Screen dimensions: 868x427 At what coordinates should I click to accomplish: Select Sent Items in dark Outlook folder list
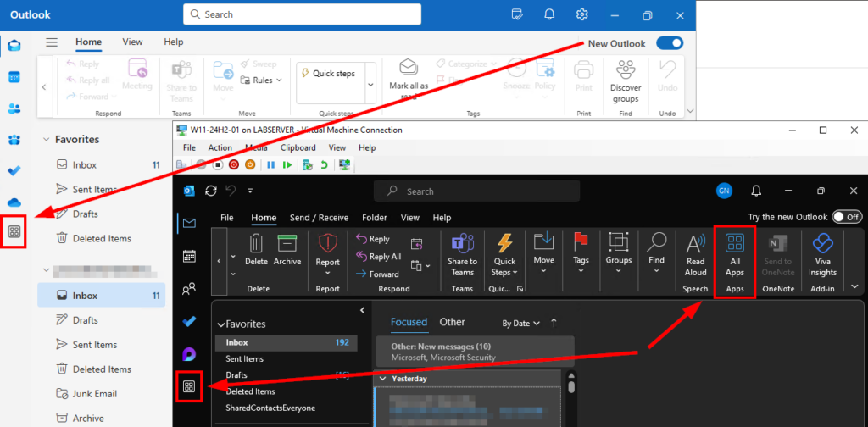(x=244, y=358)
